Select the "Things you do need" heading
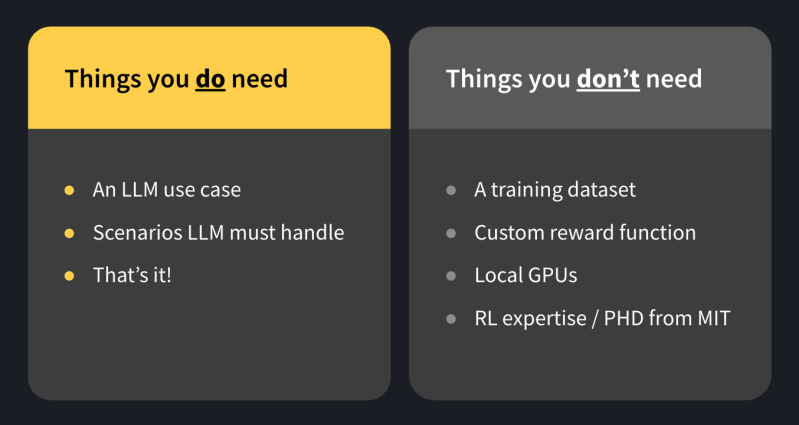 pos(176,78)
